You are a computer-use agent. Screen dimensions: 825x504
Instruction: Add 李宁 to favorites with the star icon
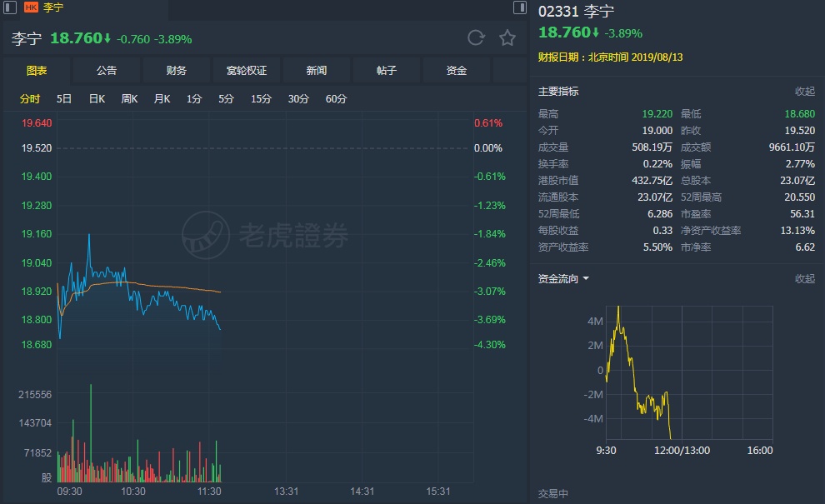click(507, 37)
